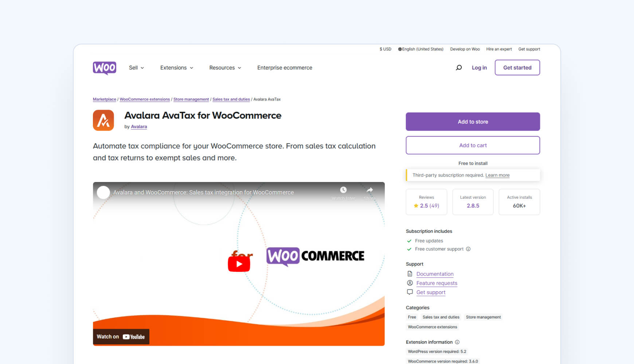The height and width of the screenshot is (364, 634).
Task: Open Develop on Woo link
Action: tap(465, 49)
